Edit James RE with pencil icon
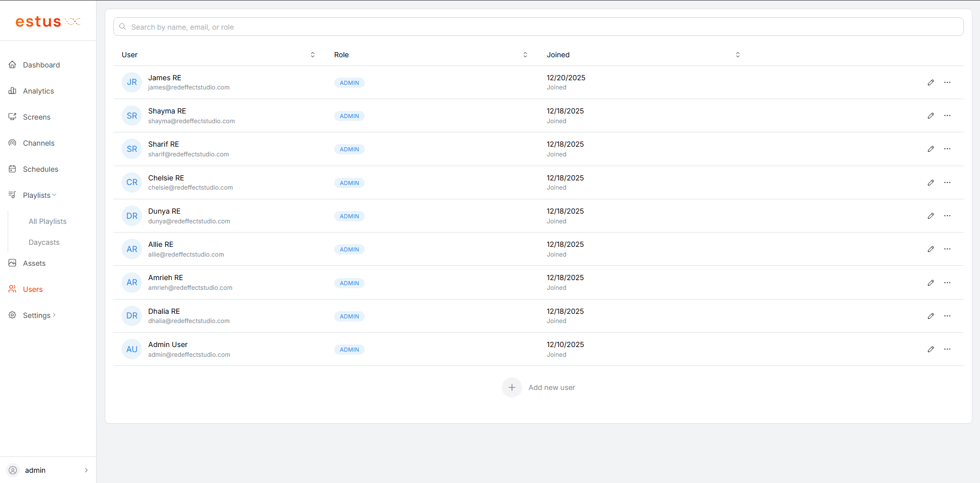The image size is (980, 483). [931, 82]
